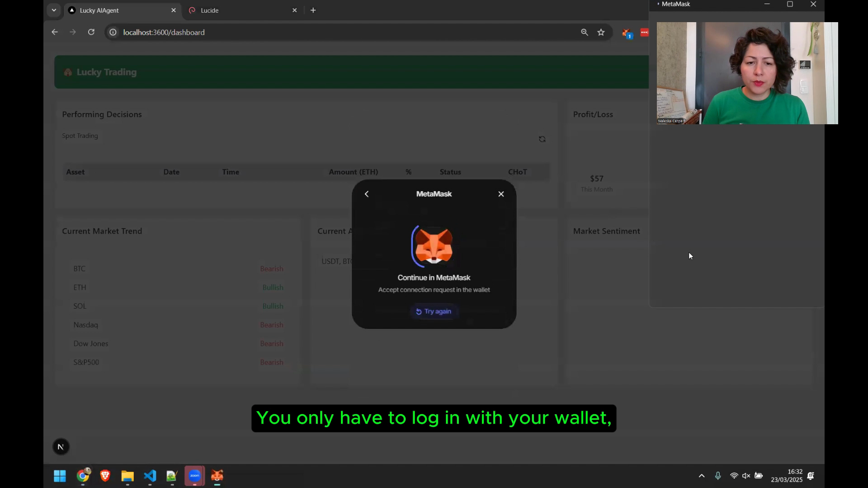Expand the tab search dropdown
This screenshot has width=868, height=488.
coord(54,10)
